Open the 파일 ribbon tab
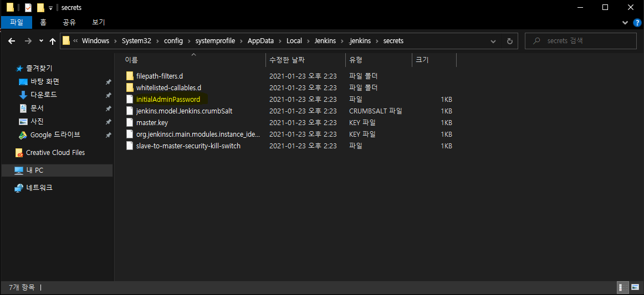Screen dimensions: 644x295 pyautogui.click(x=17, y=22)
